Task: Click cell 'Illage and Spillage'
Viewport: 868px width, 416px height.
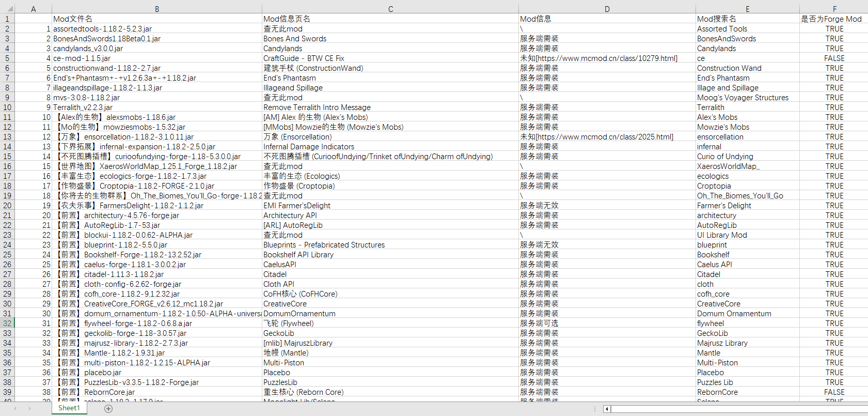Action: click(x=748, y=88)
